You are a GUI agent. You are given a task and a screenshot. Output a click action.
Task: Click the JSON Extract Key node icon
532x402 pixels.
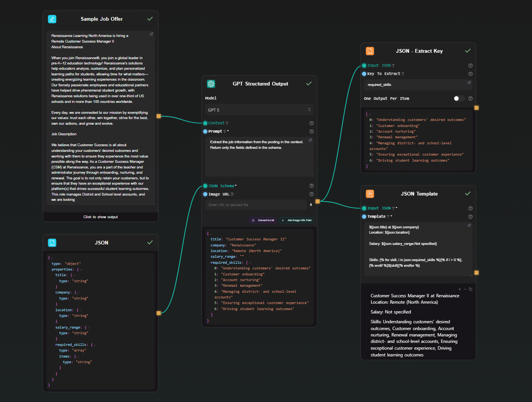pos(370,51)
